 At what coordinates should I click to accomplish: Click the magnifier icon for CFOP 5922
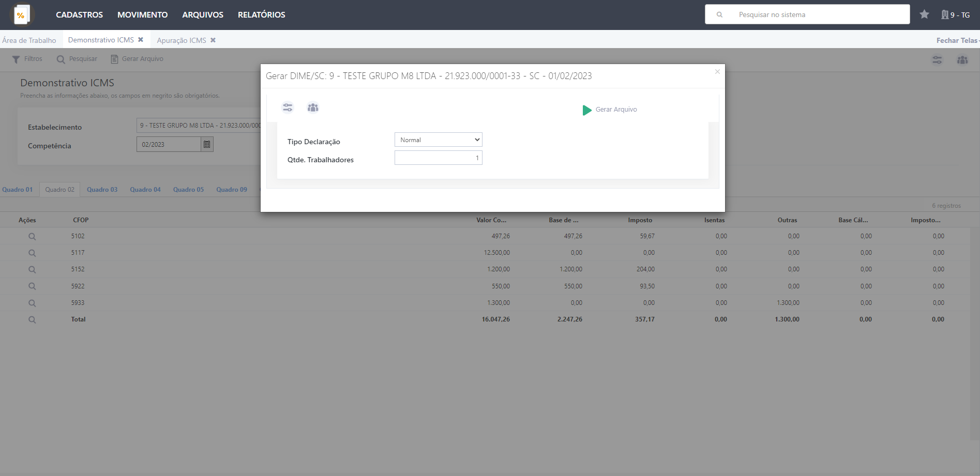point(32,286)
